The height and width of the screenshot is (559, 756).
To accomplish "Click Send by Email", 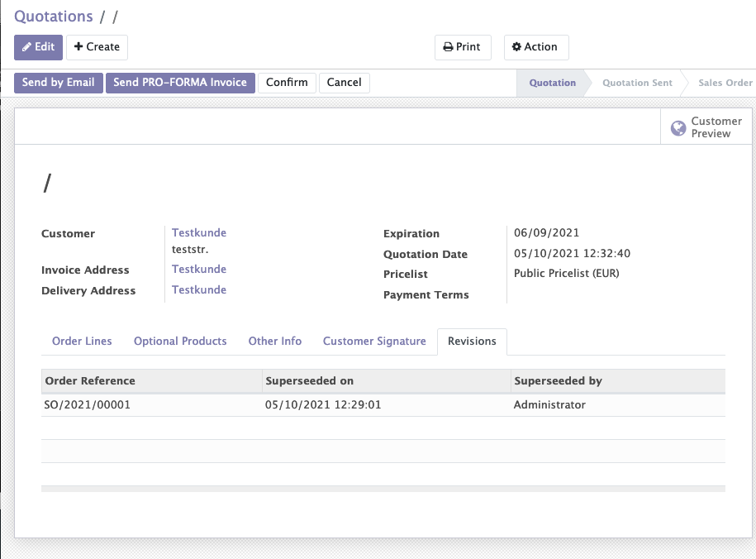I will [x=59, y=83].
